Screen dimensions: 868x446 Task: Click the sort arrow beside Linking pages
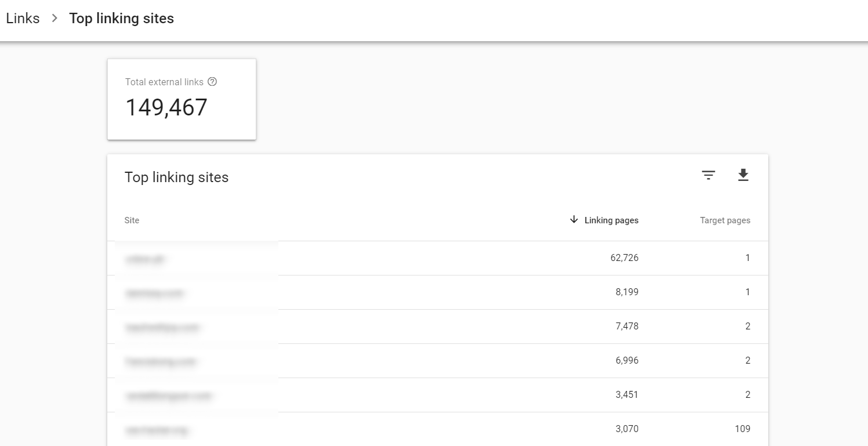point(574,220)
